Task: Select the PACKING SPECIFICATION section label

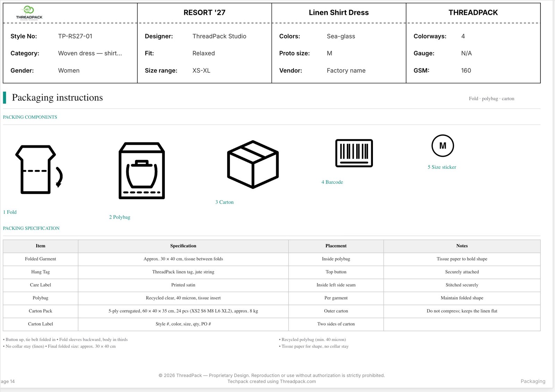Action: (31, 228)
